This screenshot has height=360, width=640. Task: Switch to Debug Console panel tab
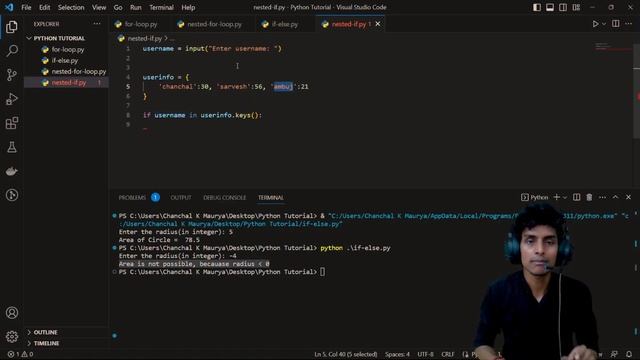click(x=224, y=198)
